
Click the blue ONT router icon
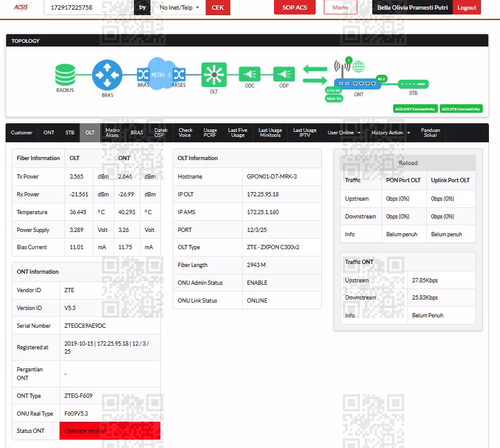click(357, 84)
